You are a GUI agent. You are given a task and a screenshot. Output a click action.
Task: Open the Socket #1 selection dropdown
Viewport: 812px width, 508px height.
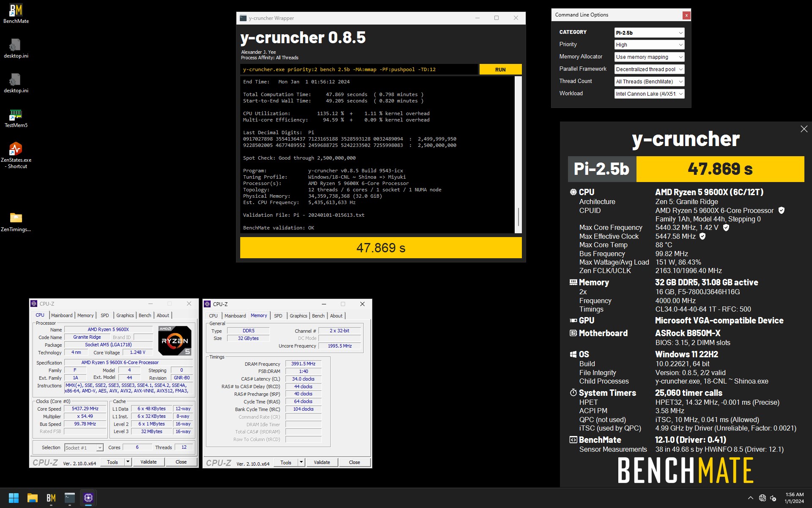pyautogui.click(x=84, y=448)
